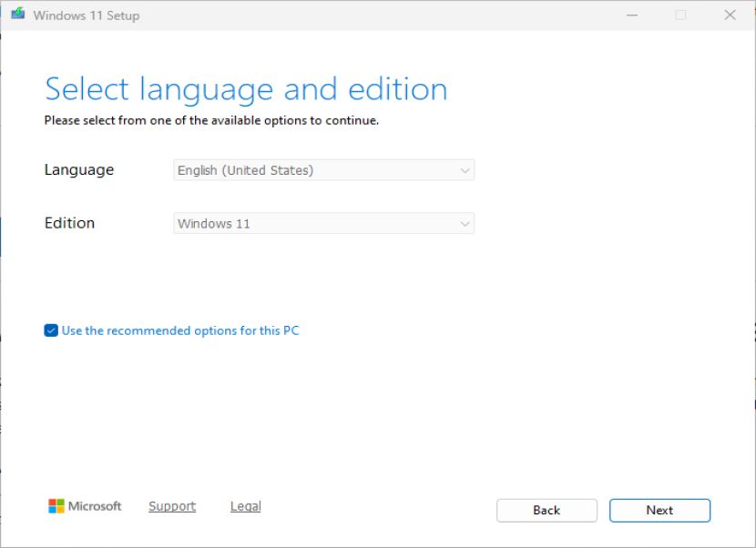Click the Next button
This screenshot has height=548, width=756.
pos(660,511)
